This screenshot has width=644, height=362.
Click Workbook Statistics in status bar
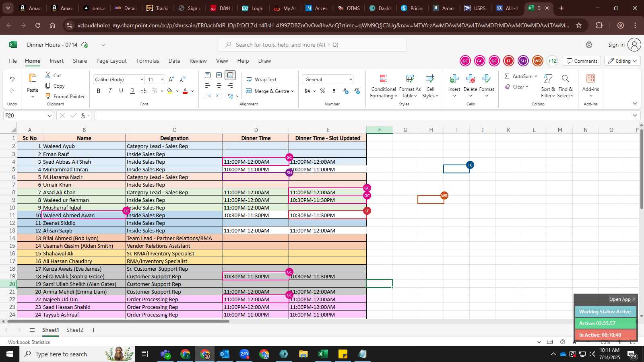(29, 342)
